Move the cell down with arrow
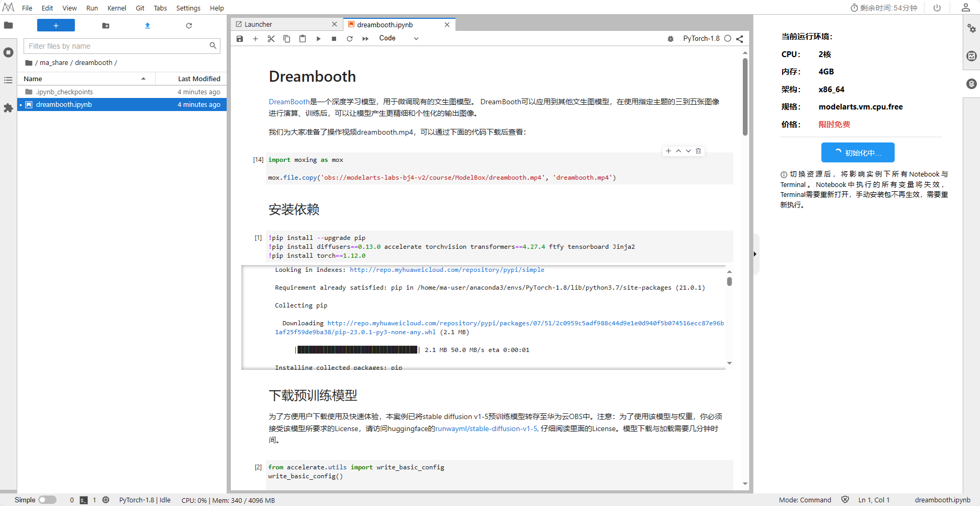Image resolution: width=980 pixels, height=506 pixels. [688, 151]
